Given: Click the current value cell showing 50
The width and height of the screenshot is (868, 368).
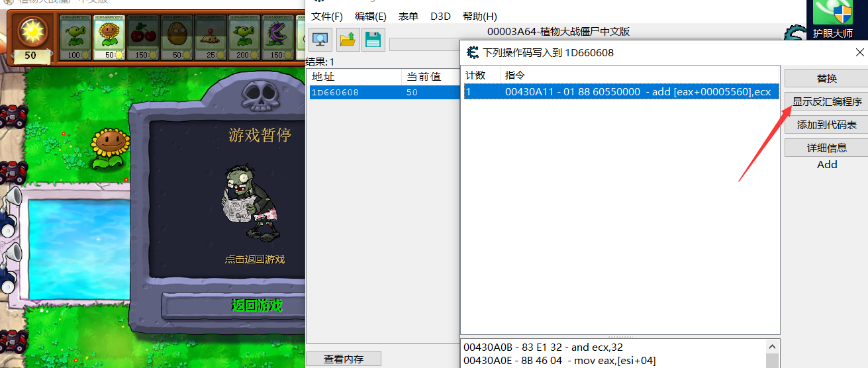Looking at the screenshot, I should pos(412,93).
